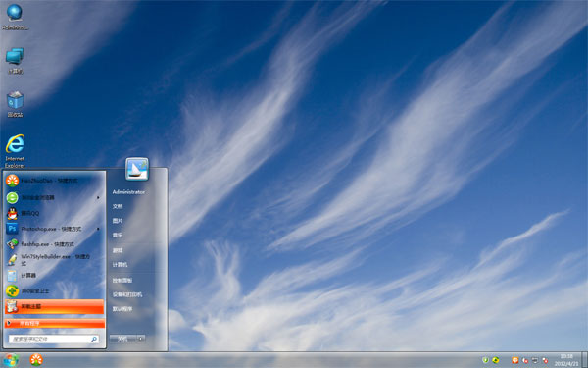Viewport: 588px width, 368px height.
Task: Open 游戏 Games from Start menu
Action: pyautogui.click(x=118, y=250)
